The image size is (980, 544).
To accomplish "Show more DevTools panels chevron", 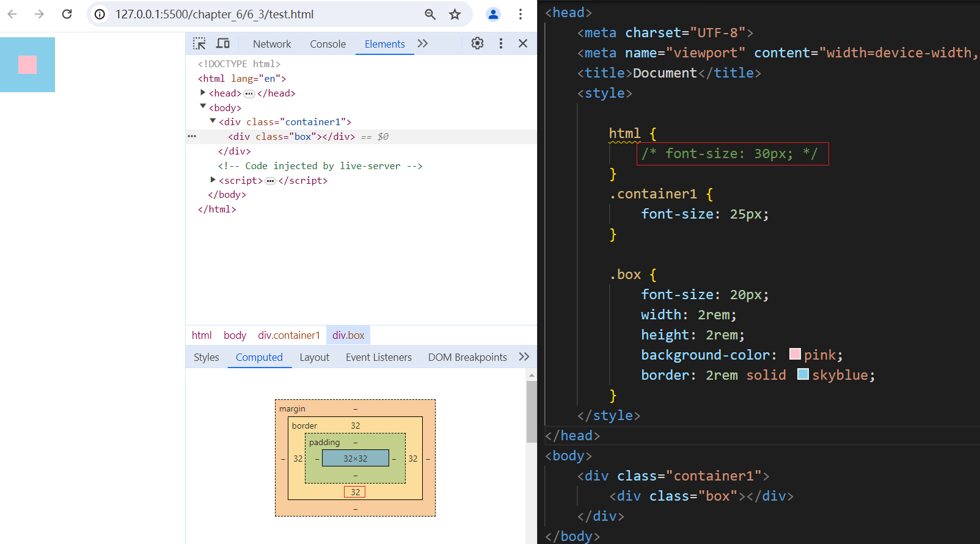I will pos(423,43).
